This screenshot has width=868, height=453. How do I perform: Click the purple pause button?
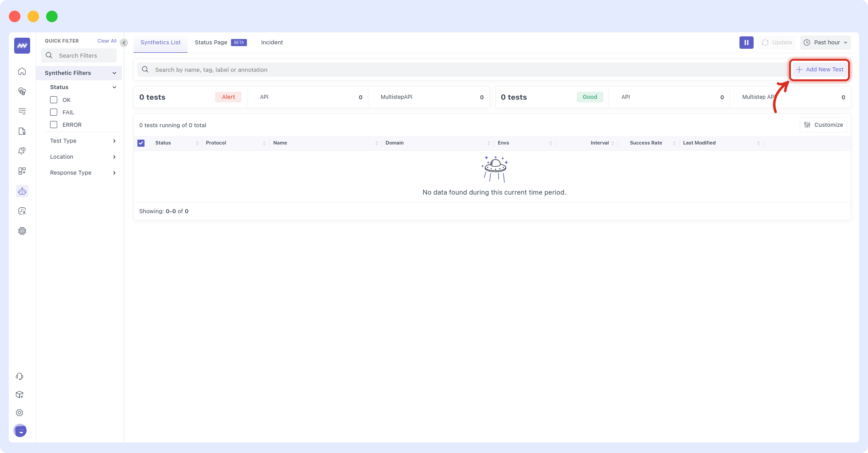746,43
